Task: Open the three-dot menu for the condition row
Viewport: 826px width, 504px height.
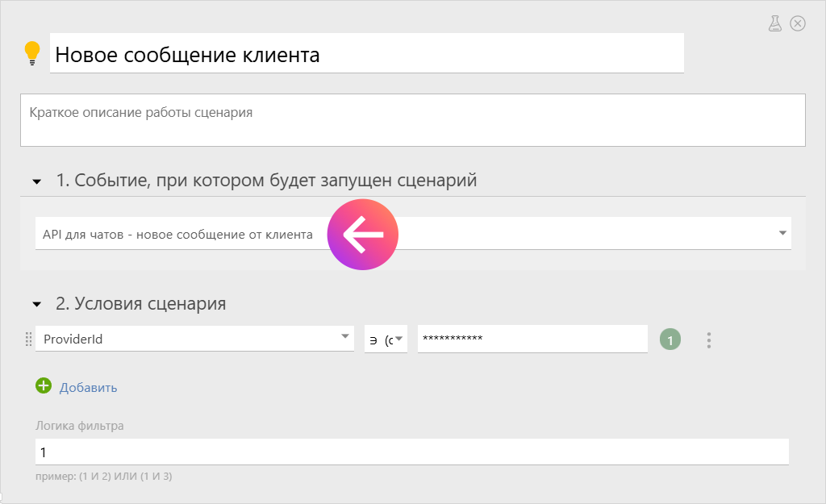Action: [x=709, y=340]
